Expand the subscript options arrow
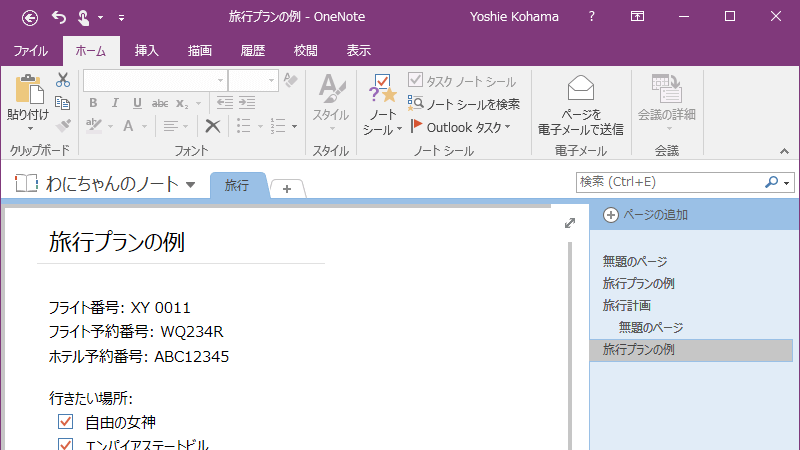The image size is (800, 450). (x=199, y=104)
